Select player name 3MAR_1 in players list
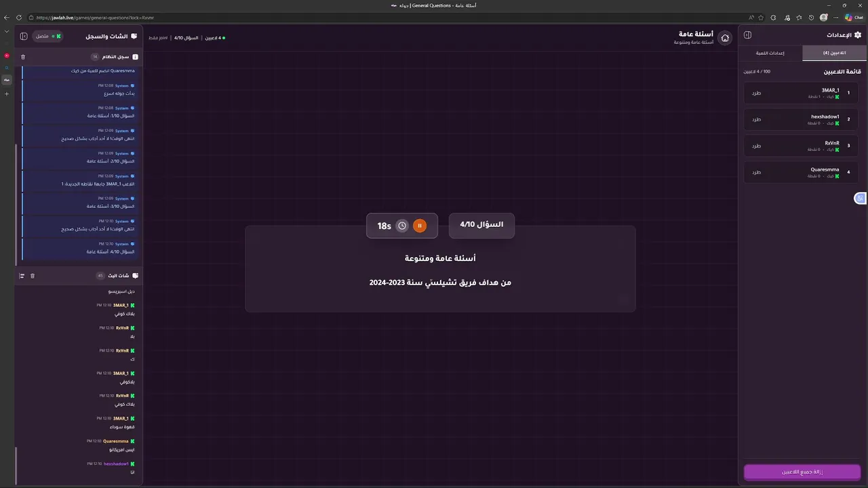 830,90
